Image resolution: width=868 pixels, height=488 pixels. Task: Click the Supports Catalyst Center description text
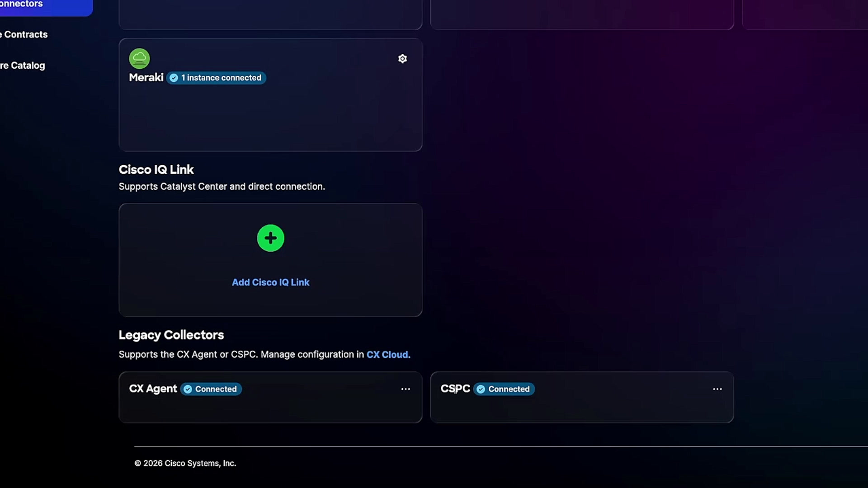coord(222,187)
